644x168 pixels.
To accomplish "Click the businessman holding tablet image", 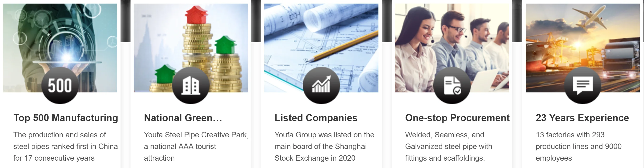I will coord(60,48).
